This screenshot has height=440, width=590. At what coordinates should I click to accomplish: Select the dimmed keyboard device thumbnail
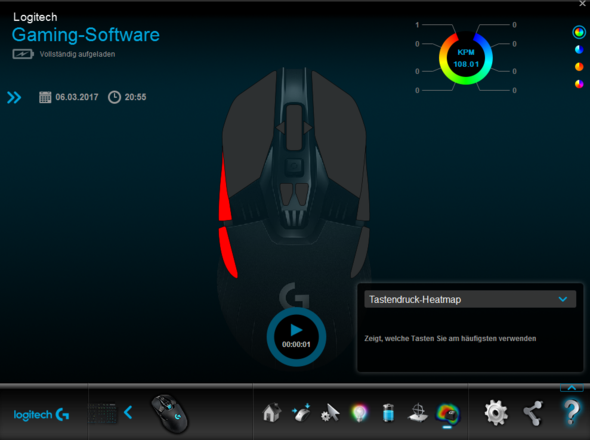coord(103,414)
